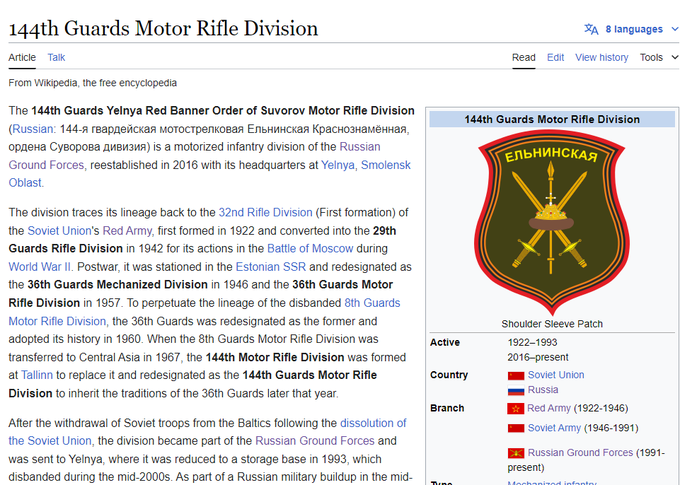Click the Soviet Union flag icon under Country
The width and height of the screenshot is (680, 485).
coord(516,375)
